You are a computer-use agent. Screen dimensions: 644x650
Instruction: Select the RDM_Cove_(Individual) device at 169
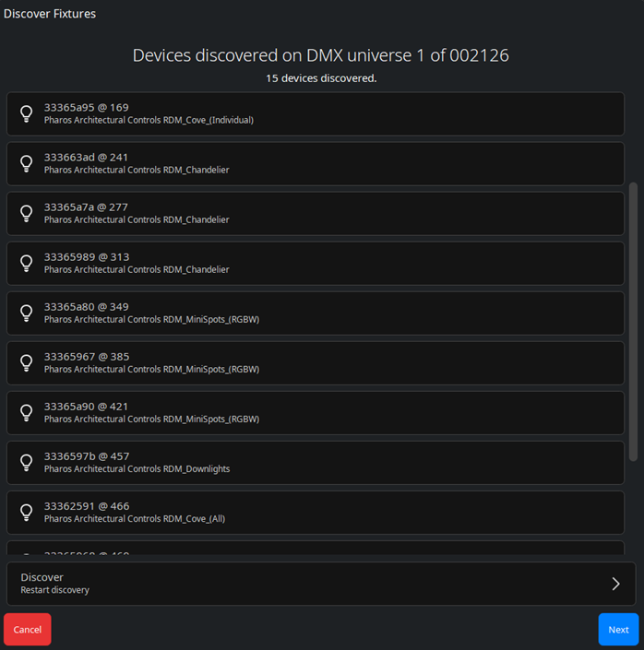pyautogui.click(x=315, y=113)
